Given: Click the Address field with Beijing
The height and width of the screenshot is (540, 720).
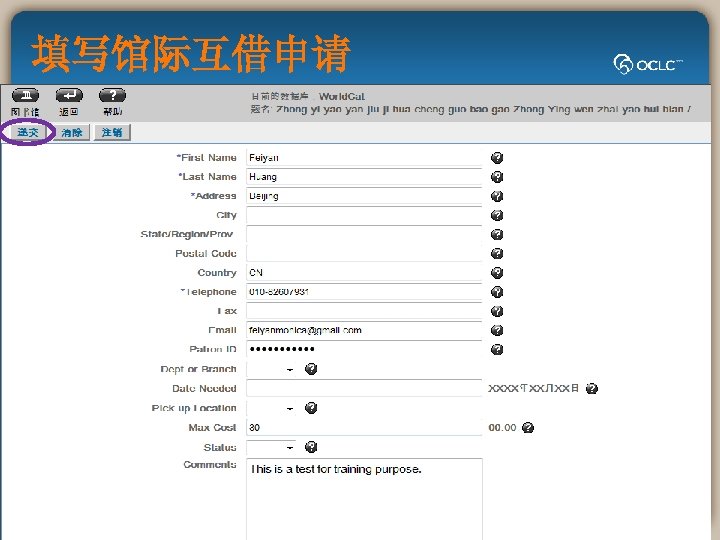Looking at the screenshot, I should pyautogui.click(x=364, y=196).
